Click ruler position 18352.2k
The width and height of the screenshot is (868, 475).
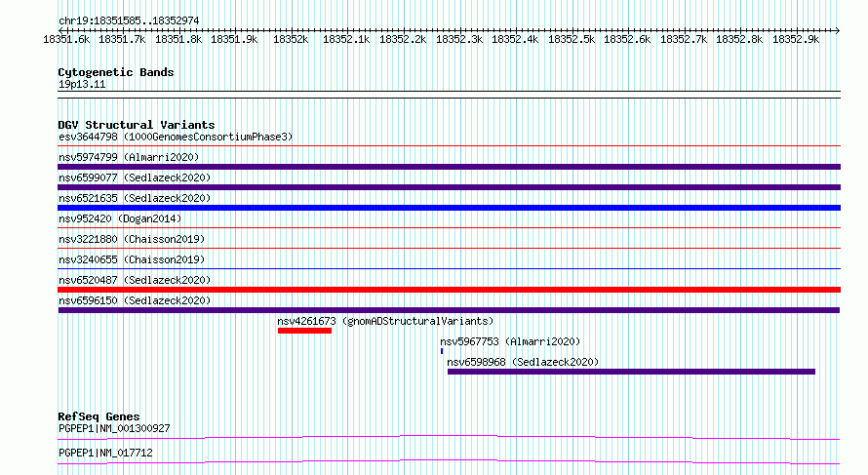403,39
